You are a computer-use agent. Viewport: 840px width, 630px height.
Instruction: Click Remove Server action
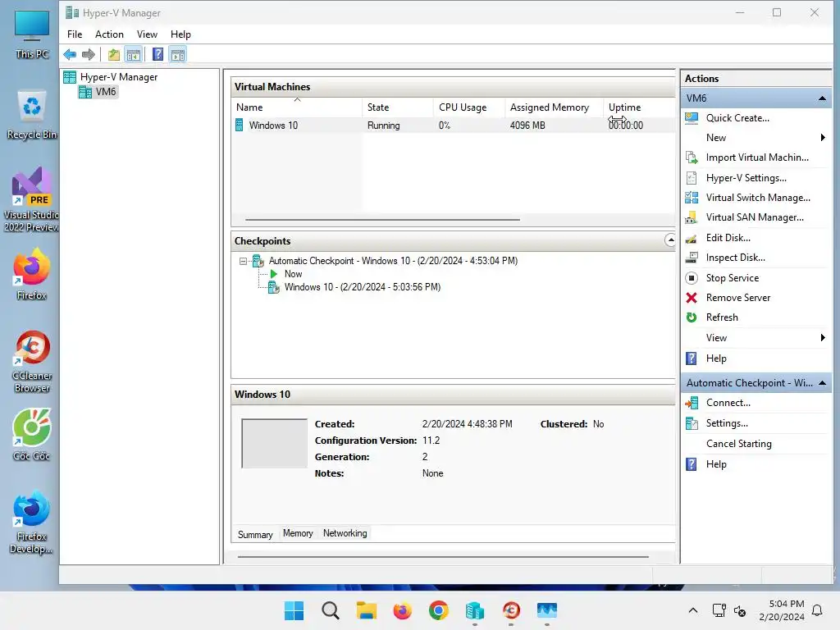pos(737,298)
